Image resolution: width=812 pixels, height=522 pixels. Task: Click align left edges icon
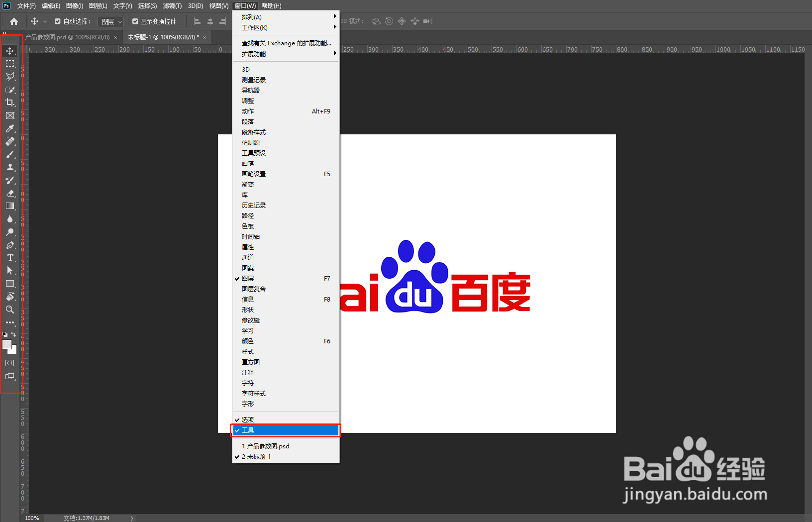[x=197, y=21]
